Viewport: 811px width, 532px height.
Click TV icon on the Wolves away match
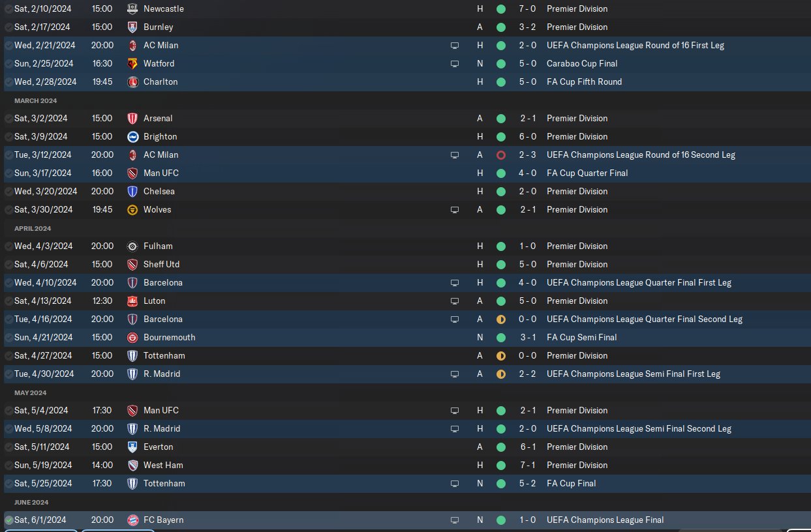(x=455, y=210)
